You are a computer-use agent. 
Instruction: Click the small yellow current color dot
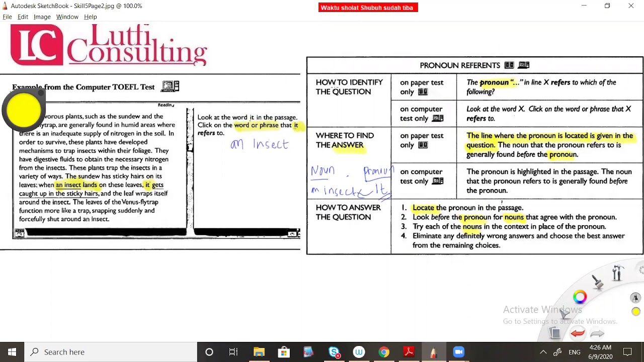[x=636, y=312]
